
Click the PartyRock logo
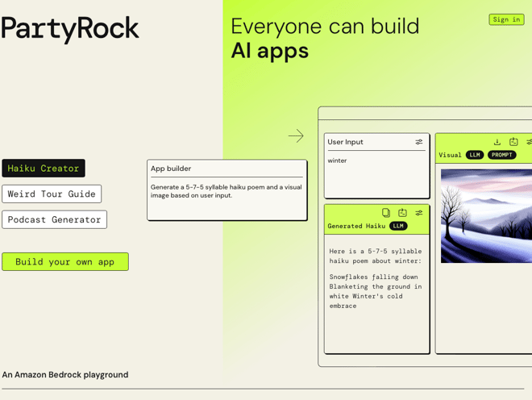[x=70, y=29]
